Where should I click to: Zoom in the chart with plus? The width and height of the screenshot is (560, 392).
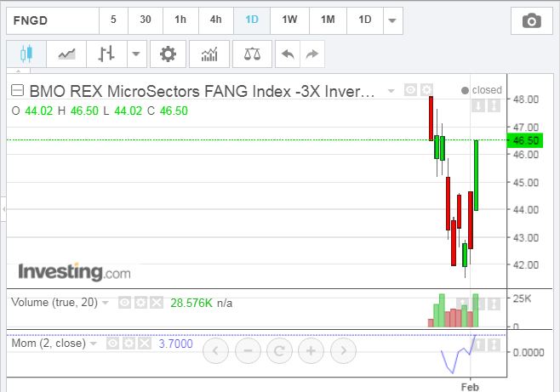pyautogui.click(x=311, y=351)
